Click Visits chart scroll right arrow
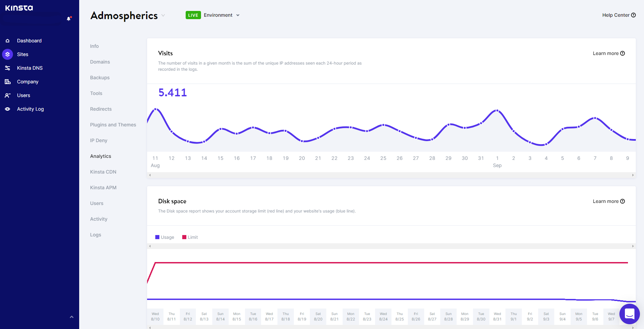The image size is (644, 329). click(633, 175)
